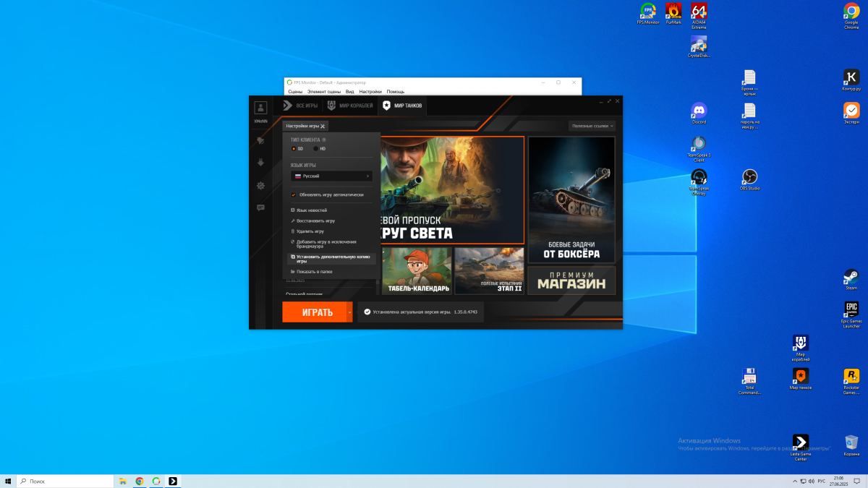Open the taskbar clock and date
Viewport: 868px width, 488px height.
point(839,481)
